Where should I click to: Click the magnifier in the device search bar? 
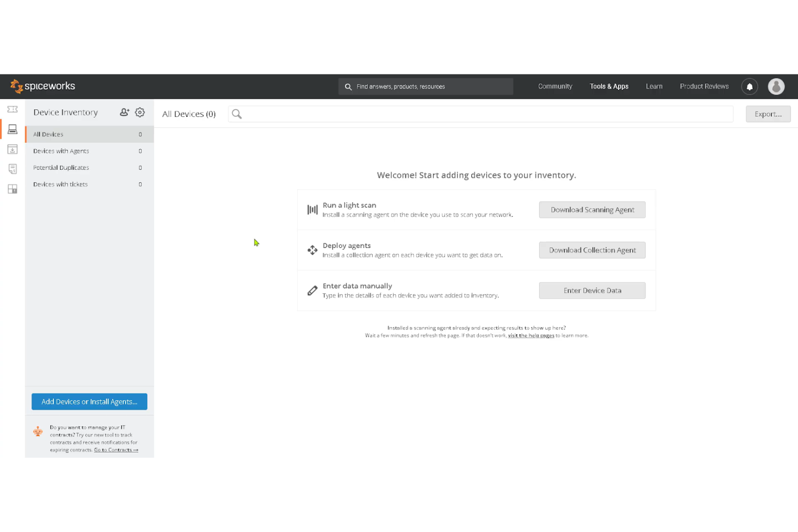coord(237,114)
